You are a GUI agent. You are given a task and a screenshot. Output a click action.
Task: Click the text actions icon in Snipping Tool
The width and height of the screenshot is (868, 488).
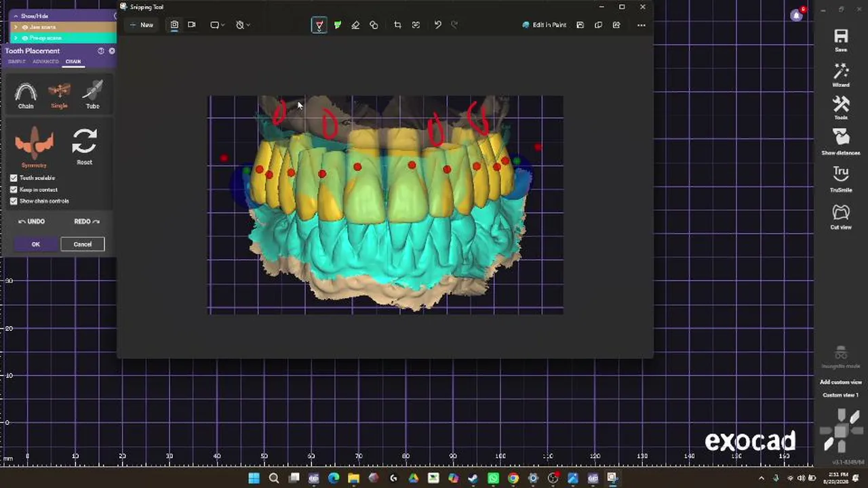416,25
